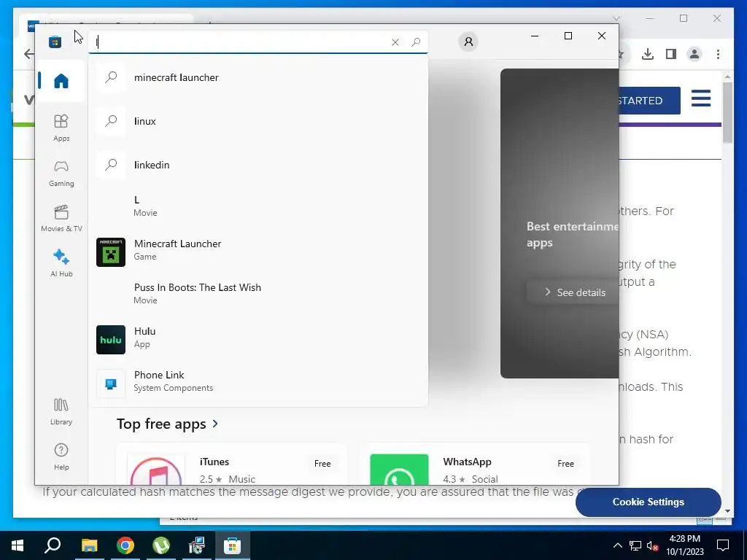Click the Hulu app icon result
Screen dimensions: 747x560
click(111, 340)
